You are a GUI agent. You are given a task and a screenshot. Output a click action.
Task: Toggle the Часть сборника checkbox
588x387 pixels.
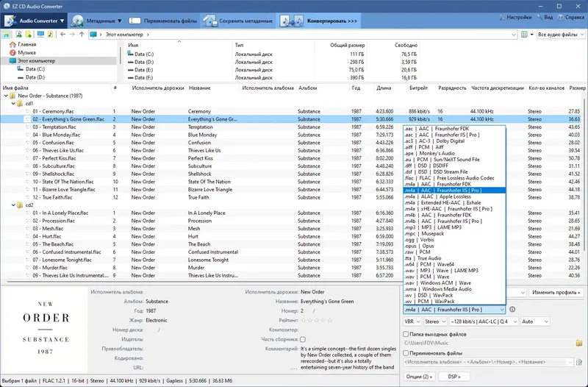pos(303,339)
